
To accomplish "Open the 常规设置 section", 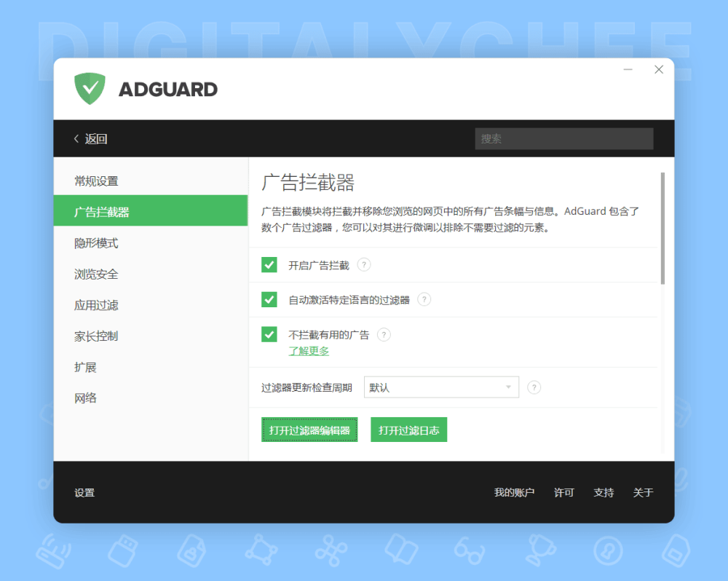I will point(151,181).
